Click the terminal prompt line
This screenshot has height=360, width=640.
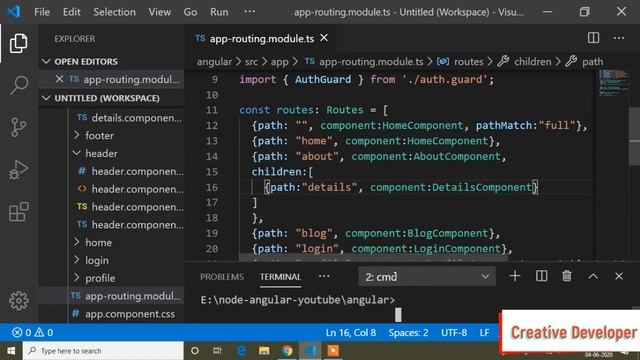(x=298, y=300)
